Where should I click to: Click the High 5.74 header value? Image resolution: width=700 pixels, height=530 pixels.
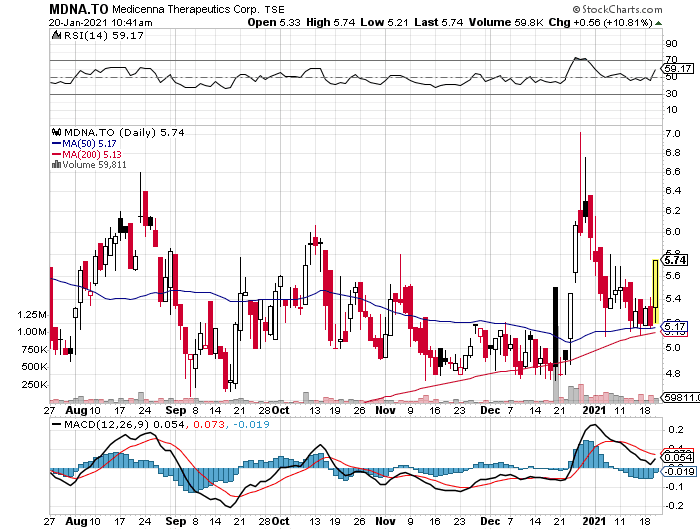coord(330,22)
